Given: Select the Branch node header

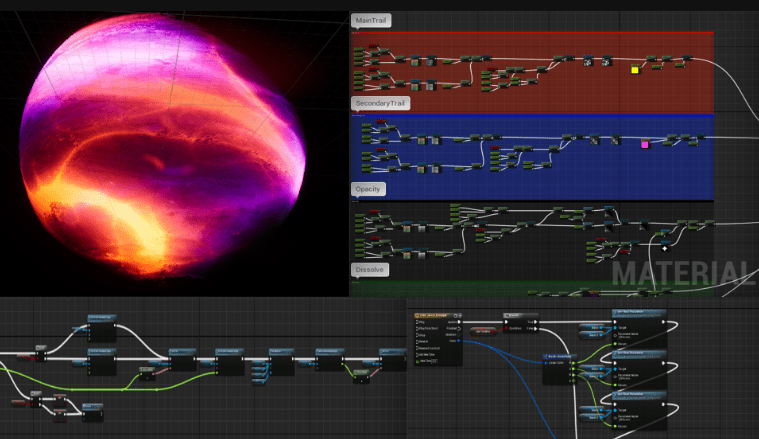Looking at the screenshot, I should pos(520,316).
